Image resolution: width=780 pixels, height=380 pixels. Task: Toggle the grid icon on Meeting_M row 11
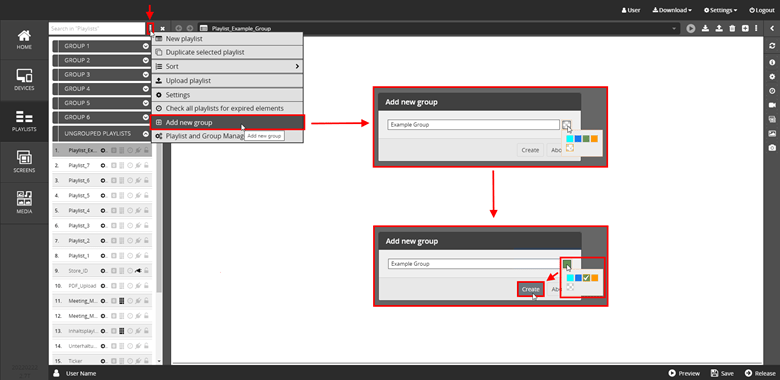tap(121, 301)
